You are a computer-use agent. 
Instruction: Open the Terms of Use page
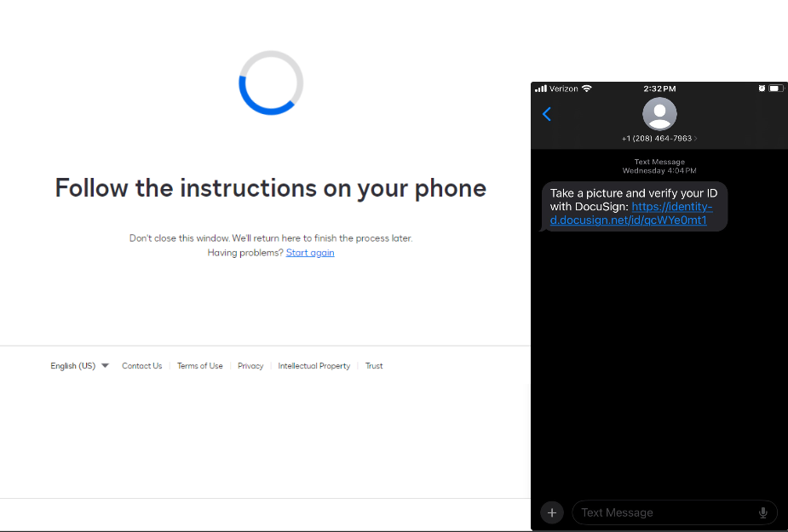pyautogui.click(x=199, y=366)
